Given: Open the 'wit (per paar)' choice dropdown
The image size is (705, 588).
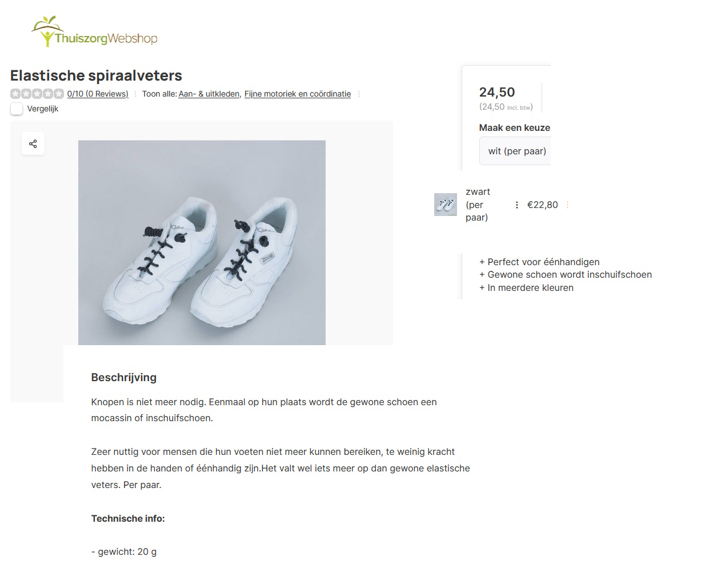Looking at the screenshot, I should [516, 151].
